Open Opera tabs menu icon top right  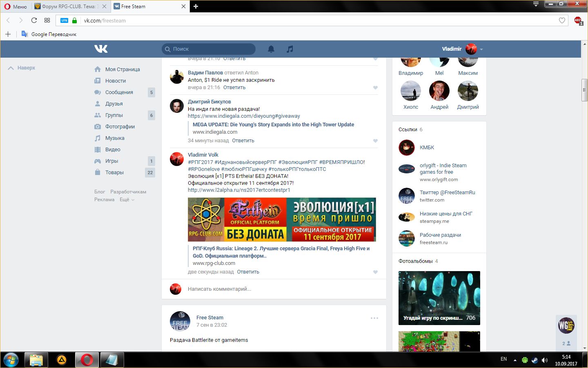[536, 4]
